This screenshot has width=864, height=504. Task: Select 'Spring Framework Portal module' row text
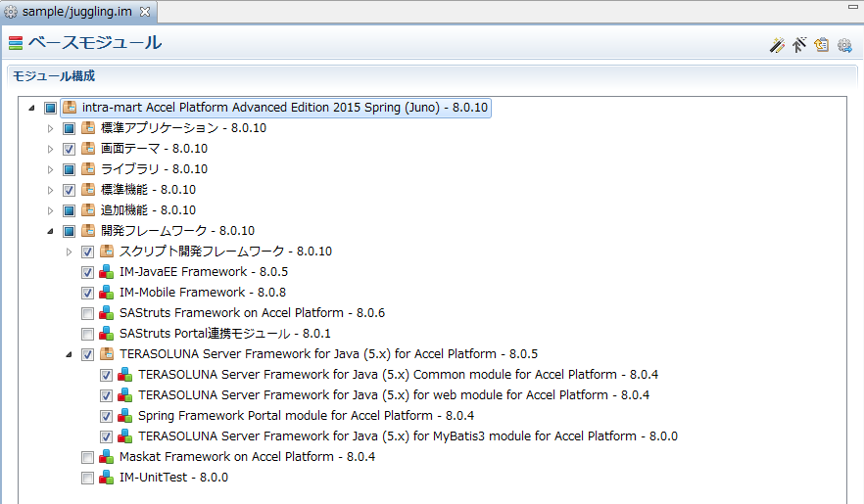point(306,415)
